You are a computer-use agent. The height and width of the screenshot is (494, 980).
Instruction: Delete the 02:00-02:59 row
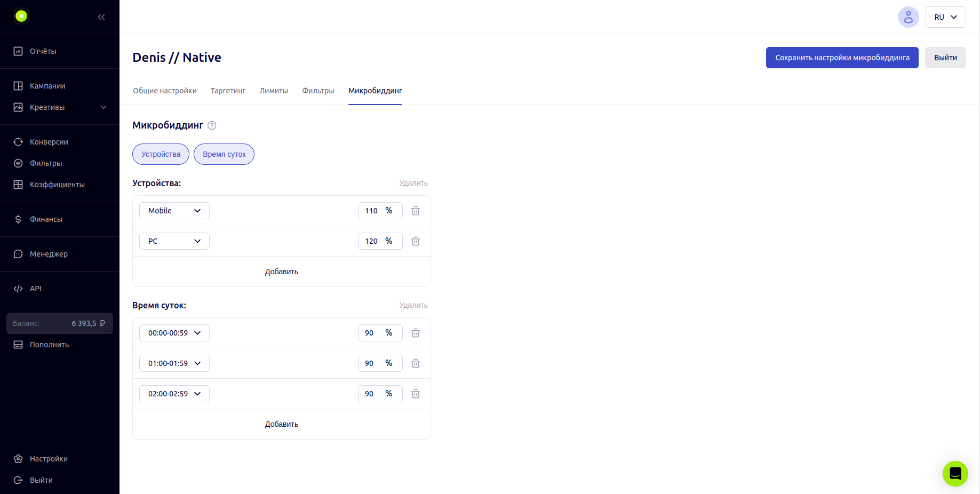tap(416, 394)
